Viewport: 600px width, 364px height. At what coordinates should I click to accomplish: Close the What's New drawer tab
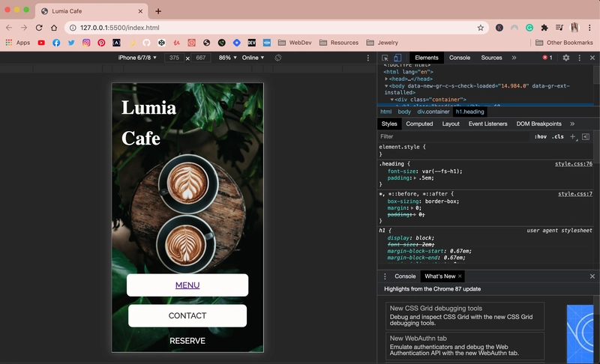pyautogui.click(x=460, y=276)
